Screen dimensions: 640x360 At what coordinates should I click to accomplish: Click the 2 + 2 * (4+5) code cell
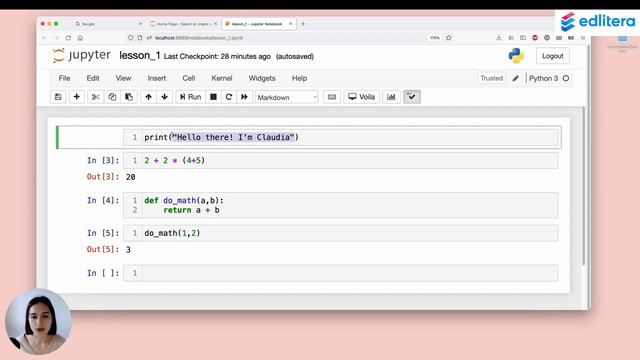pos(340,160)
